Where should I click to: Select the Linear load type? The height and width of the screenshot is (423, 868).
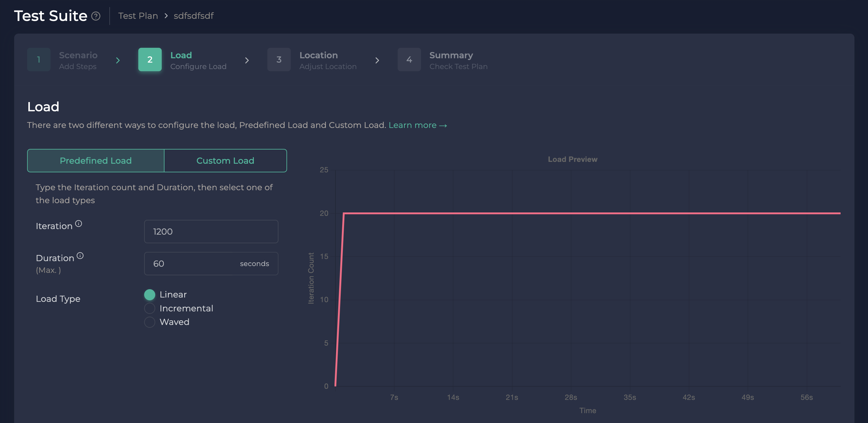coord(150,294)
